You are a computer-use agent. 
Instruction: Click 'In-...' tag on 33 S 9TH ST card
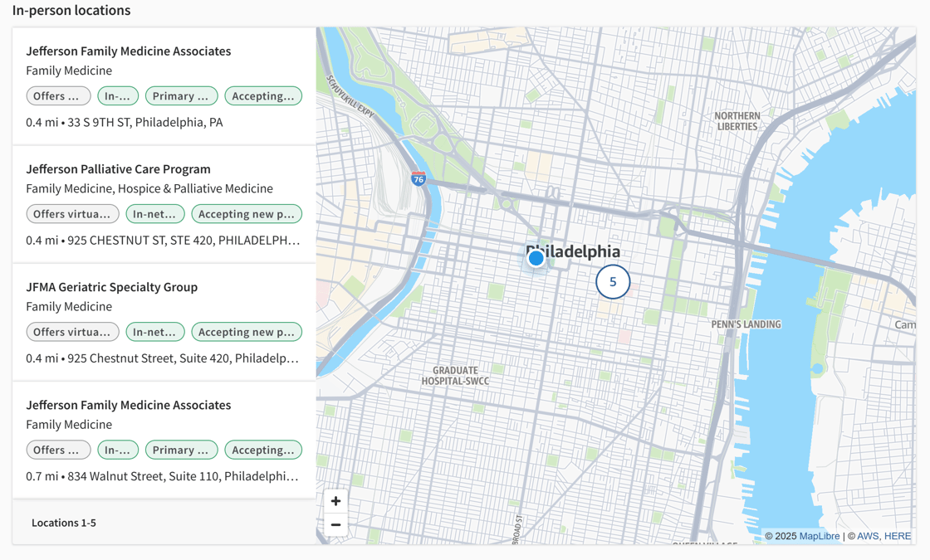coord(118,96)
